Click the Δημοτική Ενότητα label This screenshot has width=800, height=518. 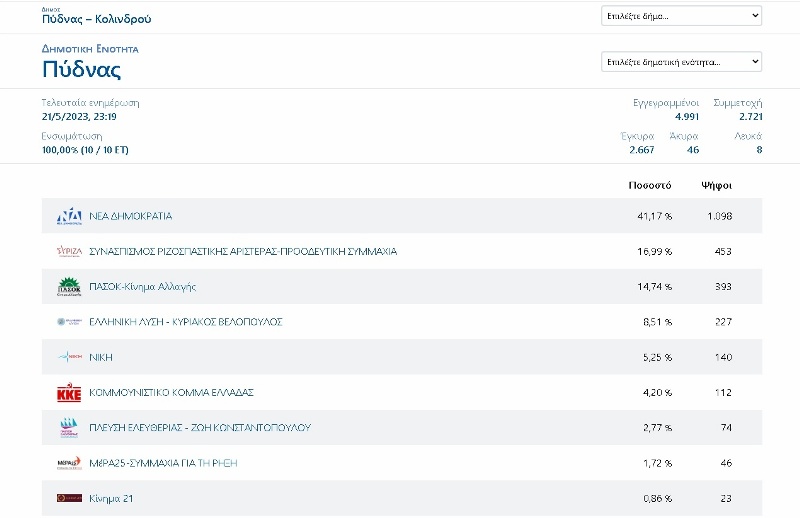tap(90, 49)
